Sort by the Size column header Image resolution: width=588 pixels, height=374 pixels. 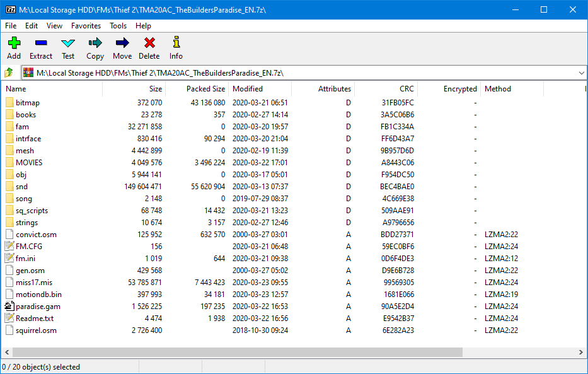(x=134, y=89)
